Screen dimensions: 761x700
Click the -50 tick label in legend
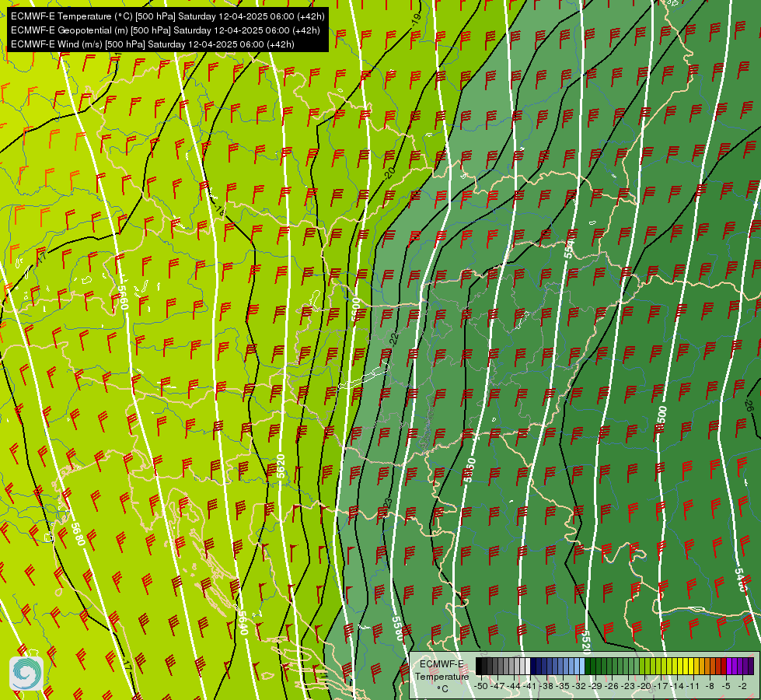pos(481,687)
